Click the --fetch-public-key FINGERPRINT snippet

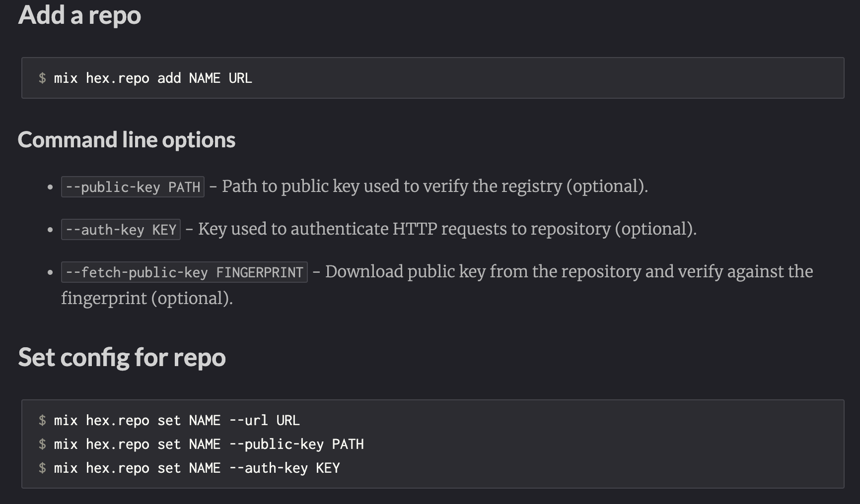pos(184,272)
